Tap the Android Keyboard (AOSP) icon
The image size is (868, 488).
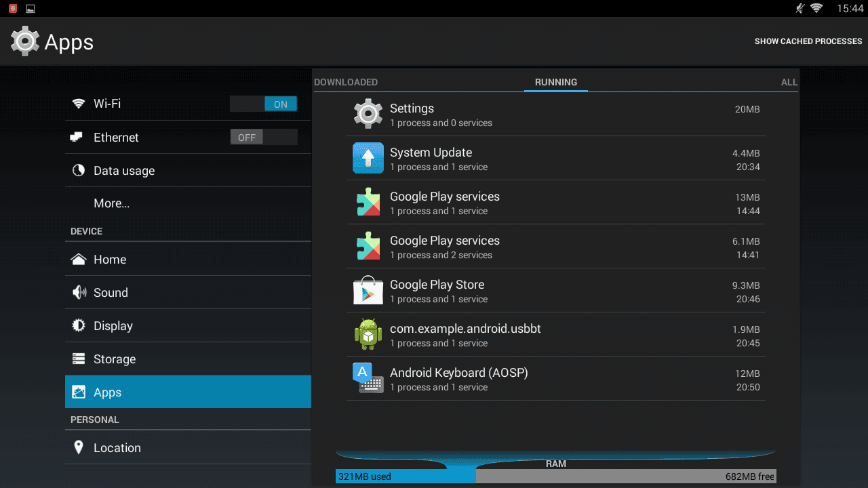[x=368, y=378]
